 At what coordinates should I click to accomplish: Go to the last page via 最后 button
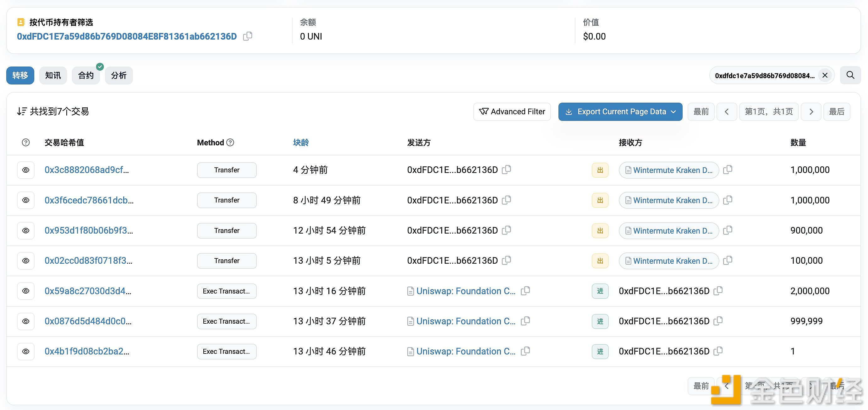click(837, 111)
